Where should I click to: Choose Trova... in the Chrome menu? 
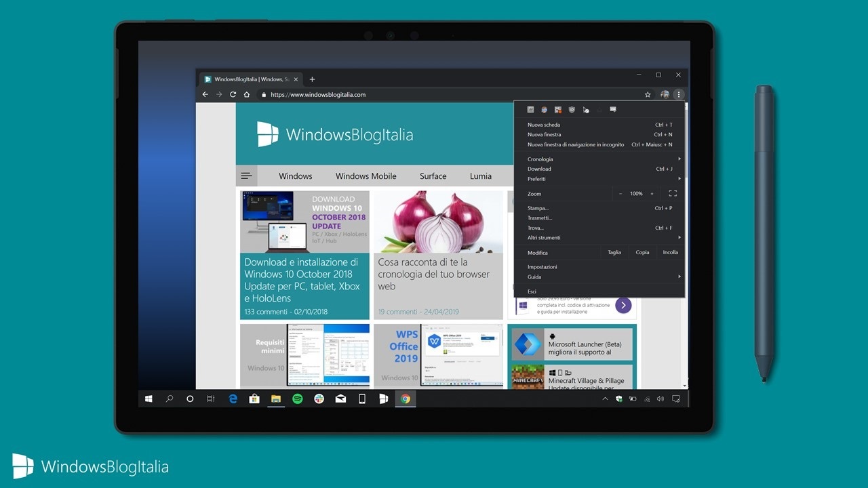coord(599,228)
